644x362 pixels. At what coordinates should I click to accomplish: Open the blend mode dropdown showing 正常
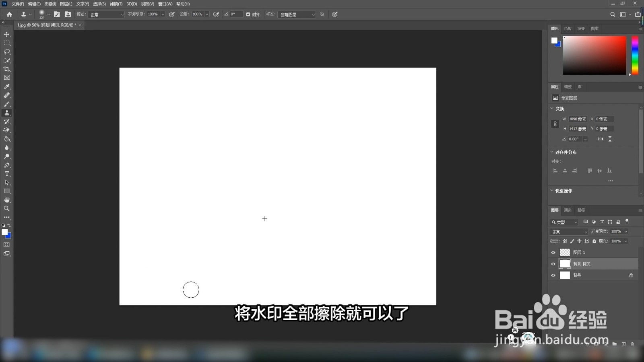[x=568, y=231]
